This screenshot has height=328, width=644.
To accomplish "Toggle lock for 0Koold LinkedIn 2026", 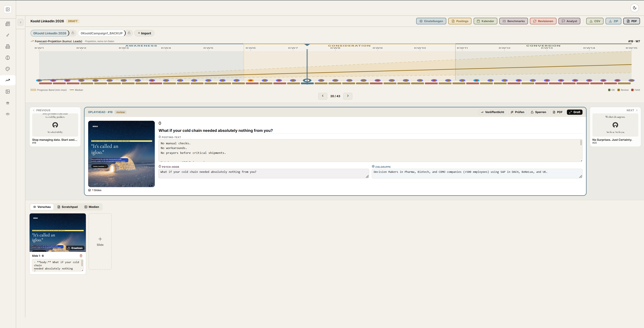I will click(73, 33).
